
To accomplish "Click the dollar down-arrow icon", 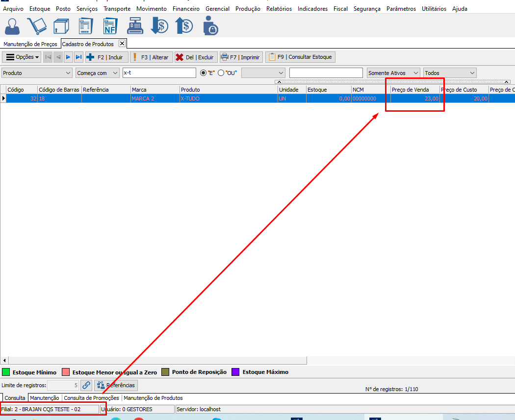I will pyautogui.click(x=159, y=26).
